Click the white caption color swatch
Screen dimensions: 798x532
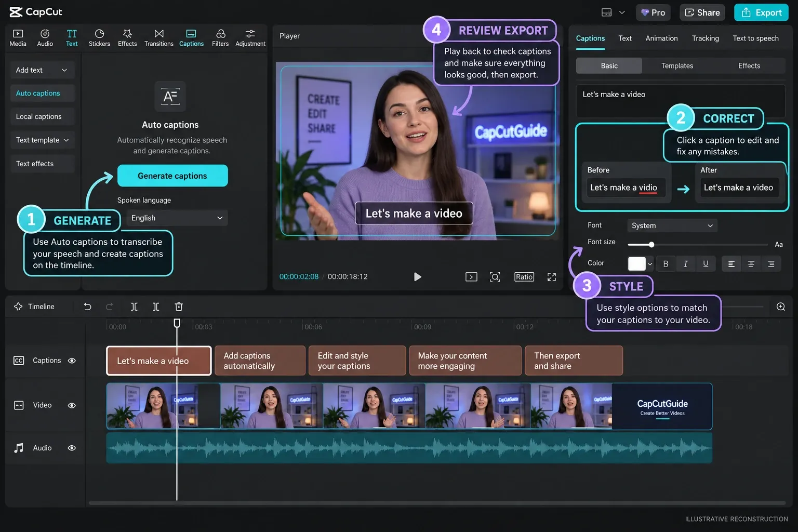(x=636, y=264)
